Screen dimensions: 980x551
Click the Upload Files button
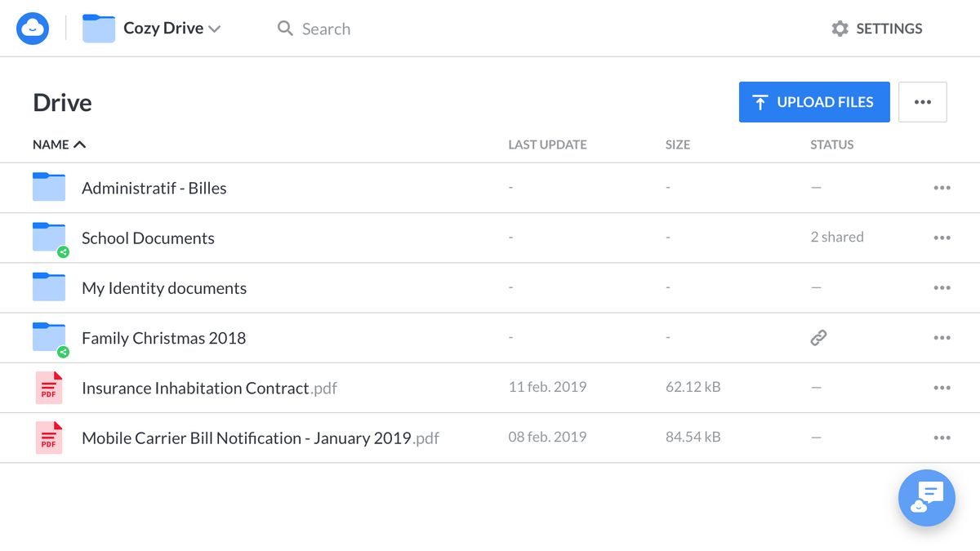pos(813,101)
